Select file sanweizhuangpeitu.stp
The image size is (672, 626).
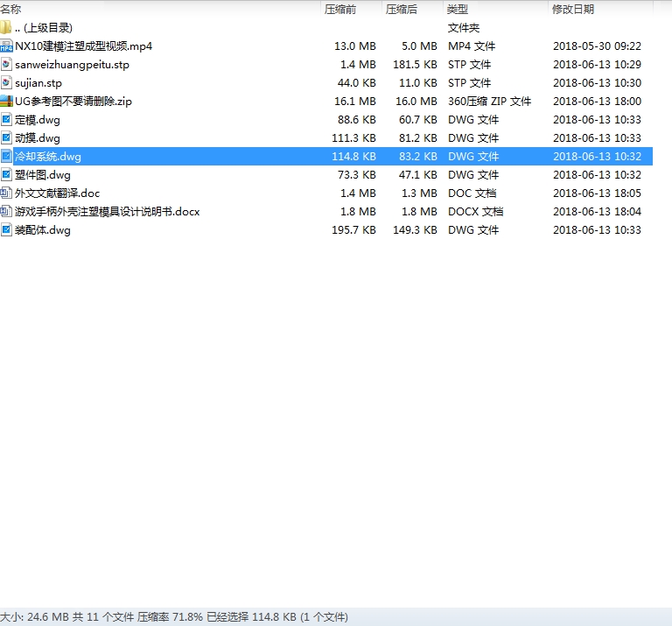click(72, 65)
